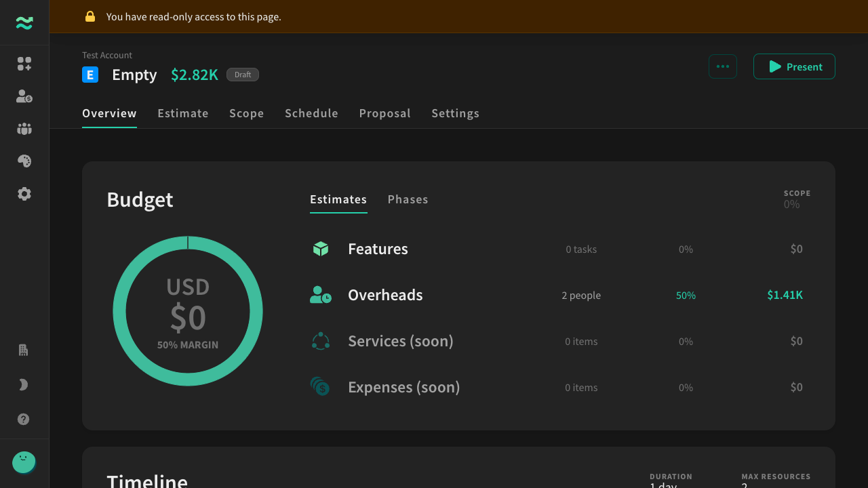Click the Budget heading
The width and height of the screenshot is (868, 488).
[140, 199]
